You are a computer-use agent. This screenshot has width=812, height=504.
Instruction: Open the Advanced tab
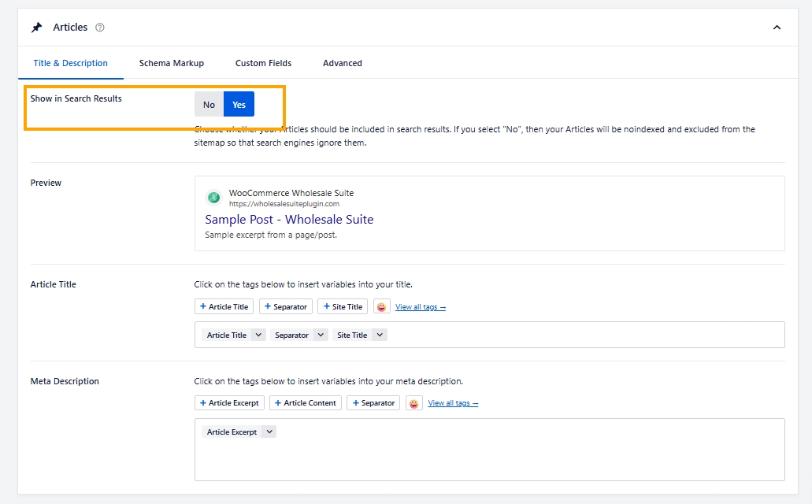[x=342, y=63]
